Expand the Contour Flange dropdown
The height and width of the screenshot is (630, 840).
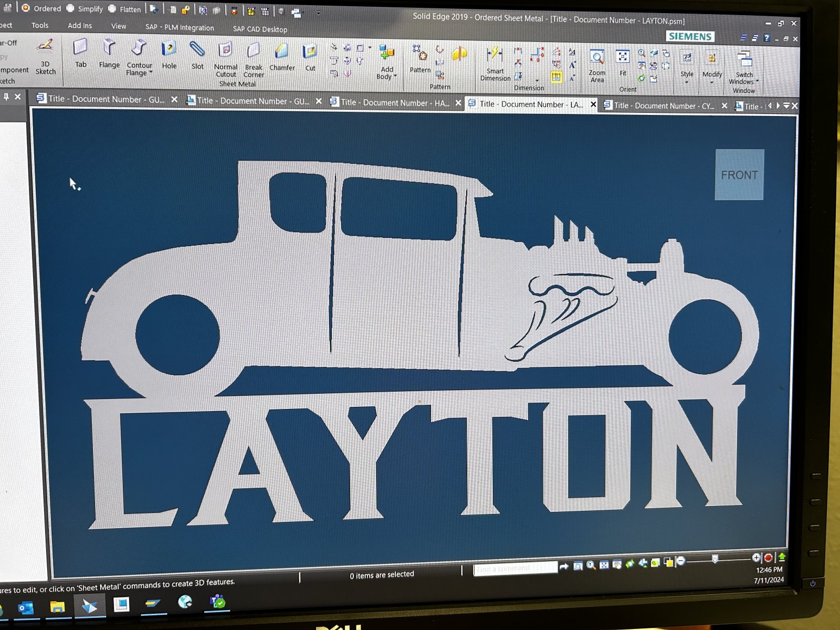coord(151,73)
